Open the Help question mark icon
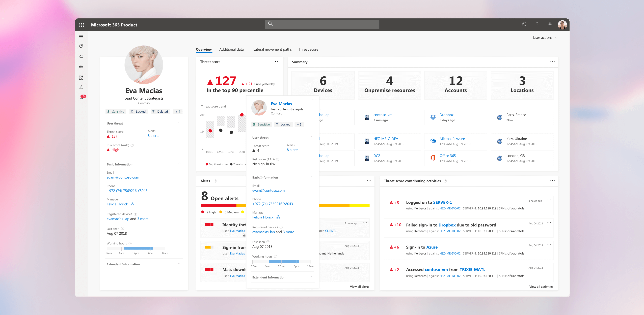The height and width of the screenshot is (315, 644). click(x=537, y=24)
